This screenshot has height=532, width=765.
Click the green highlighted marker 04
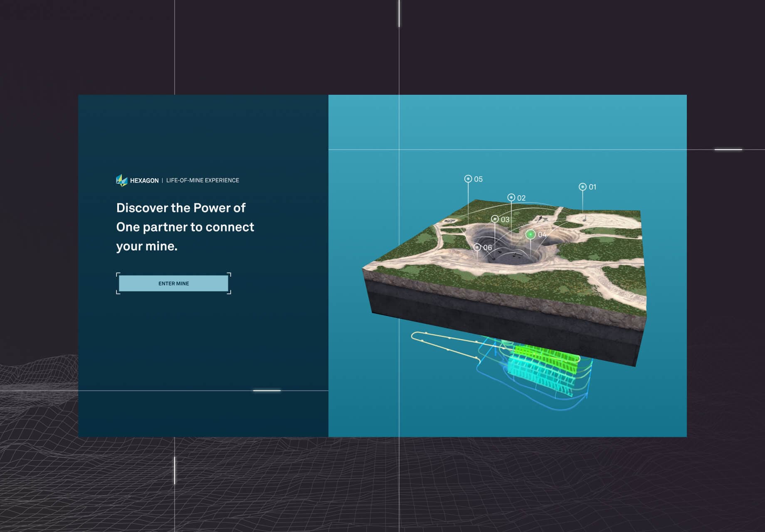pyautogui.click(x=531, y=234)
